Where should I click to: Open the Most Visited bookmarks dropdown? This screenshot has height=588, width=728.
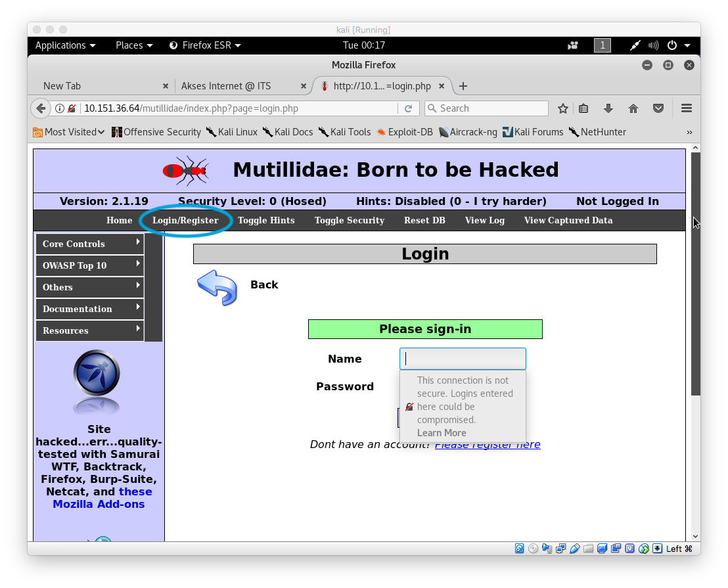69,132
